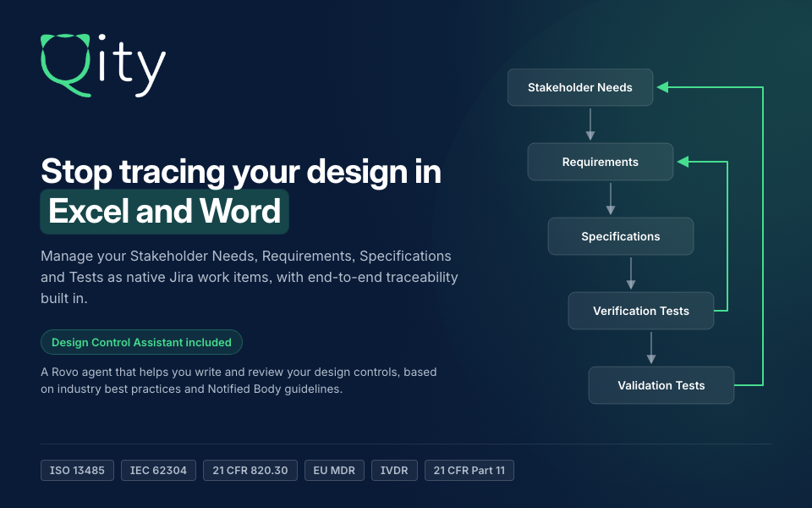
Task: Select the Stakeholder Needs box
Action: pos(580,87)
